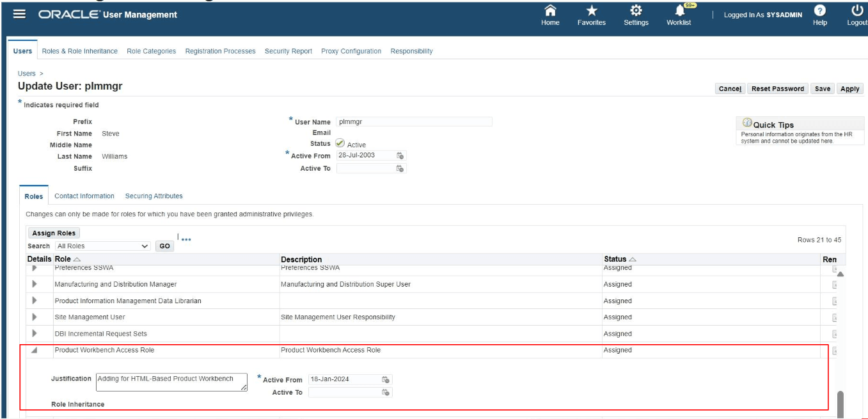Image resolution: width=868 pixels, height=419 pixels.
Task: Click remove icon for Manufacturing and Distribution Manager
Action: [x=835, y=284]
